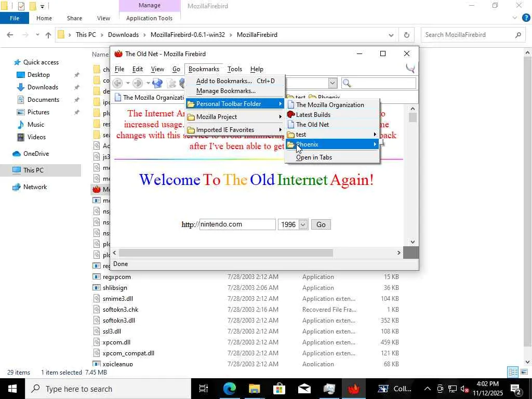Click the Explorer help question mark icon
Image resolution: width=532 pixels, height=399 pixels.
point(526,18)
